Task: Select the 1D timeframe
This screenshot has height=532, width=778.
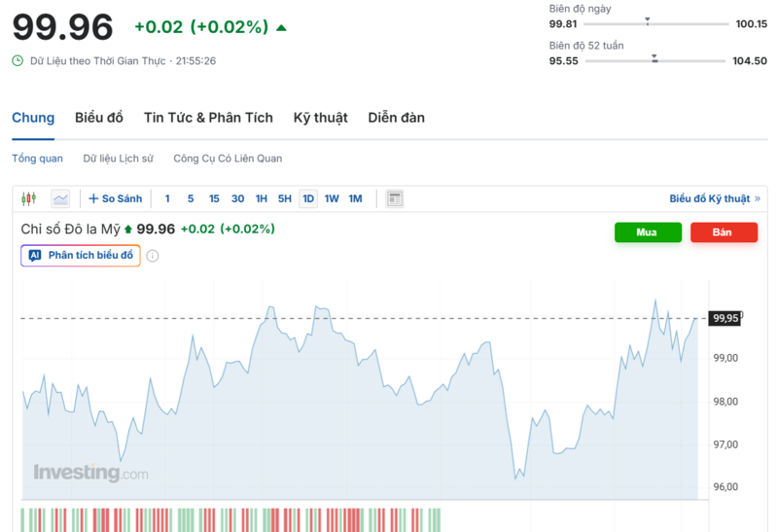Action: (x=308, y=198)
